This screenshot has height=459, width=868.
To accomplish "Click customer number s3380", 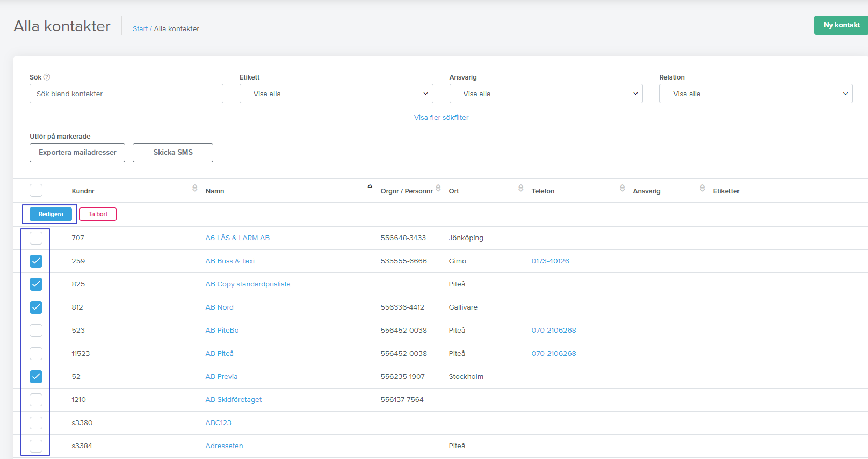I will [x=82, y=423].
